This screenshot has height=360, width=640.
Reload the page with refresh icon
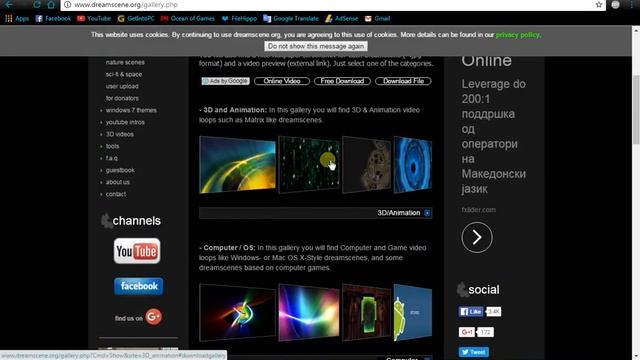[37, 4]
